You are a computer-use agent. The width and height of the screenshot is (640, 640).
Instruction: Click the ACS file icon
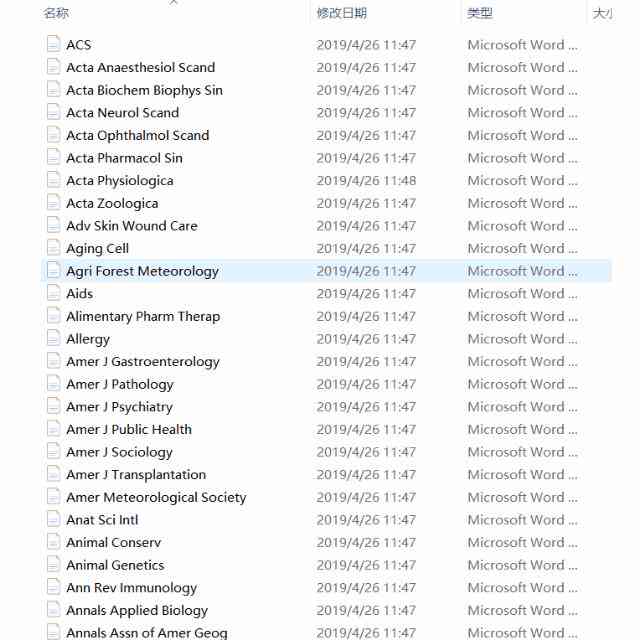pos(53,44)
